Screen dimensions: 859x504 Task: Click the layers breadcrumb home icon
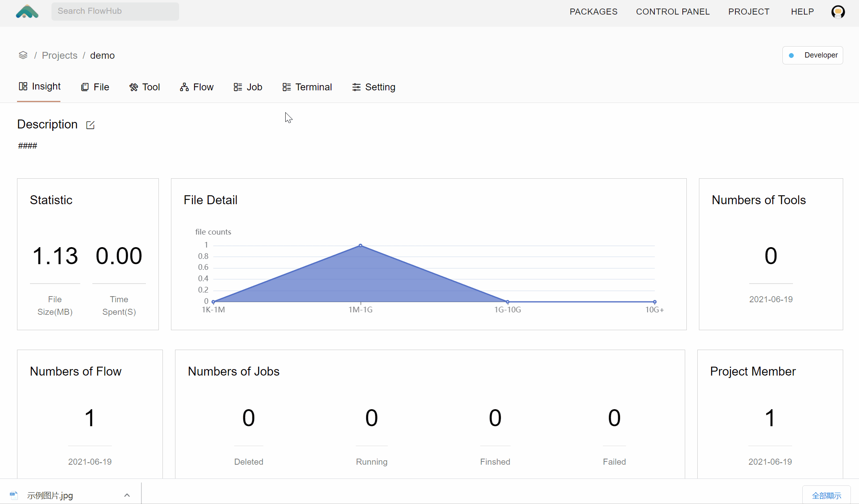23,55
